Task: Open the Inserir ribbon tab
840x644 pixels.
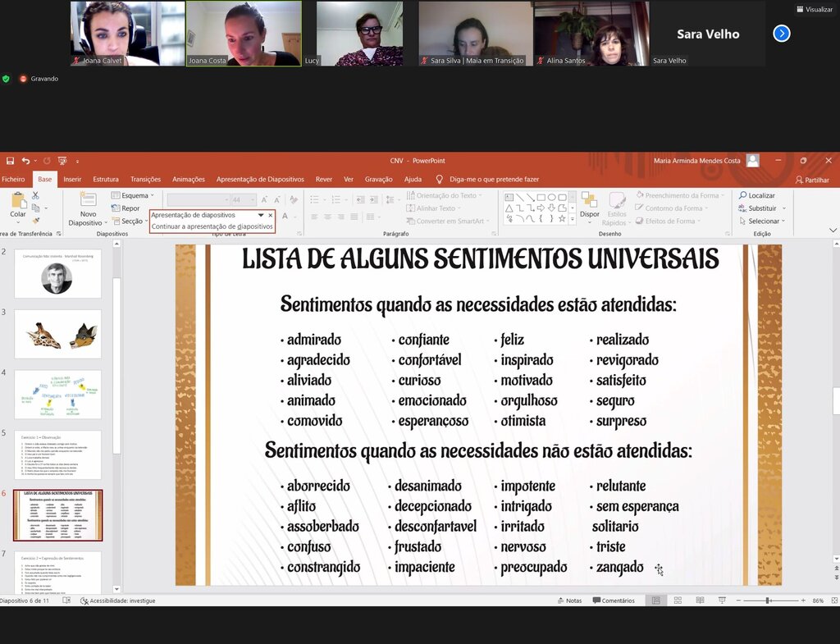Action: click(x=72, y=179)
